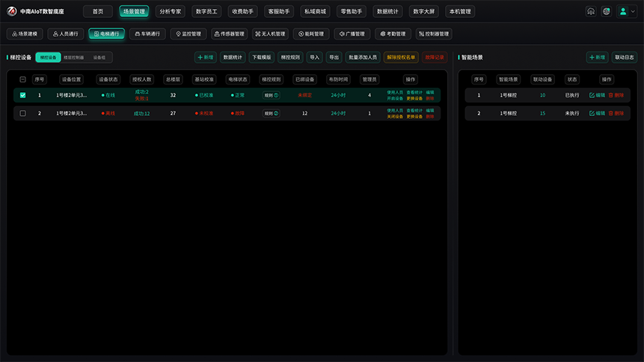Click the 中南AIoT logo icon
This screenshot has width=644, height=362.
coord(12,11)
